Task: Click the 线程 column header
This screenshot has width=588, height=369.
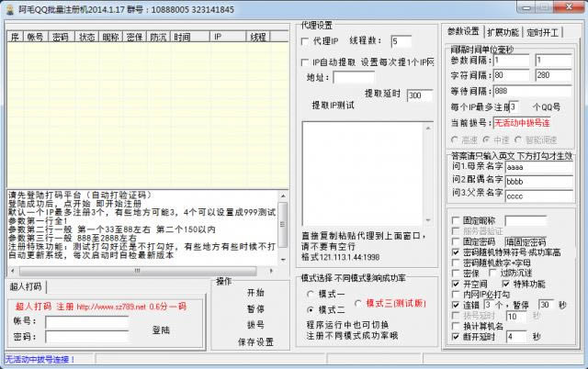Action: point(258,37)
